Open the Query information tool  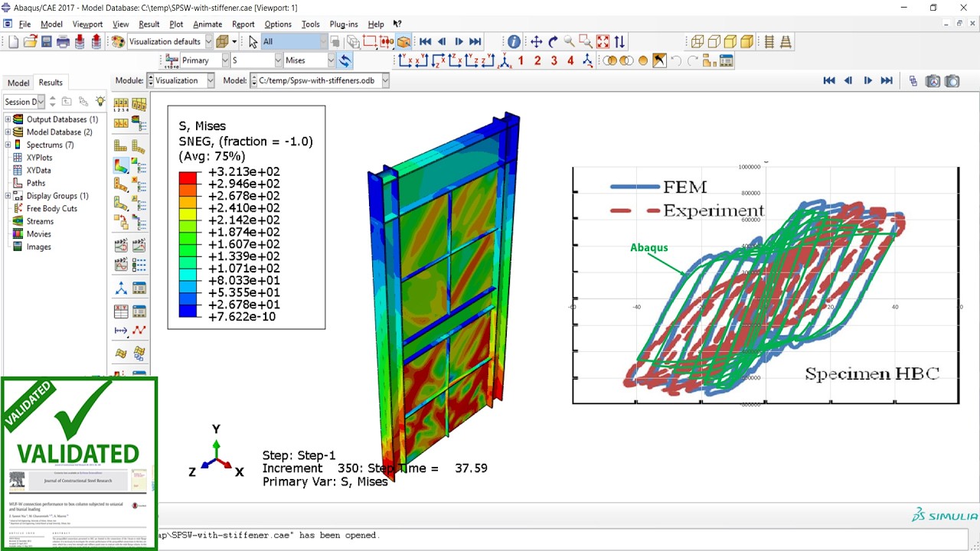click(x=514, y=42)
